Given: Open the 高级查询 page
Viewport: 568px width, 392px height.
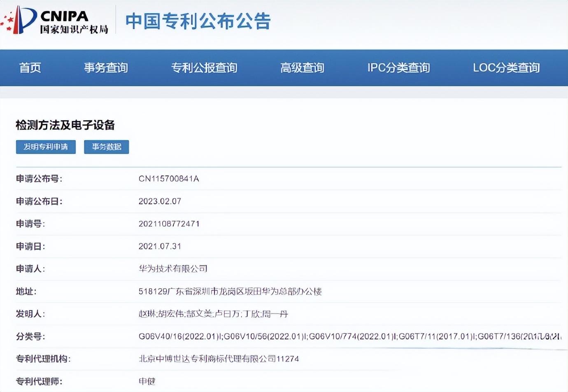Looking at the screenshot, I should (302, 68).
